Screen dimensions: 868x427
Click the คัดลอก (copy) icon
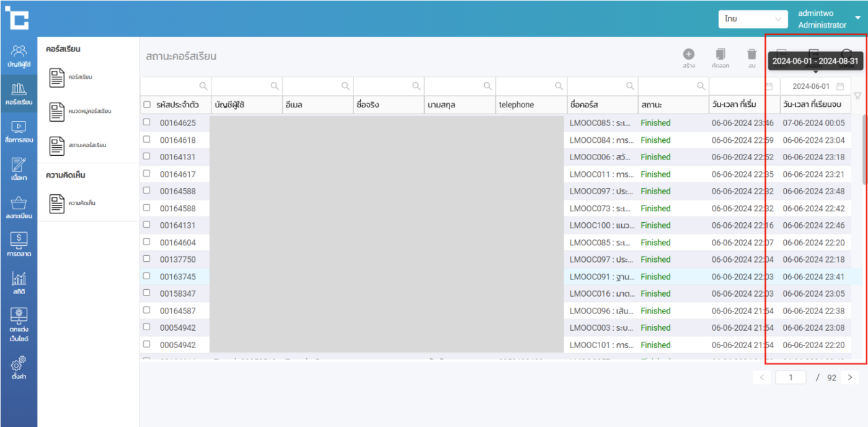pos(720,55)
